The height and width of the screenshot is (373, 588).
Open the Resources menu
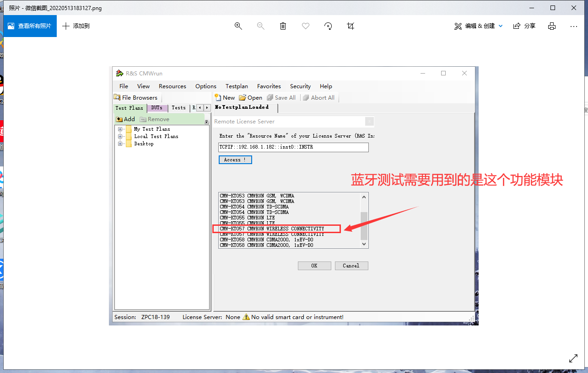(x=173, y=86)
